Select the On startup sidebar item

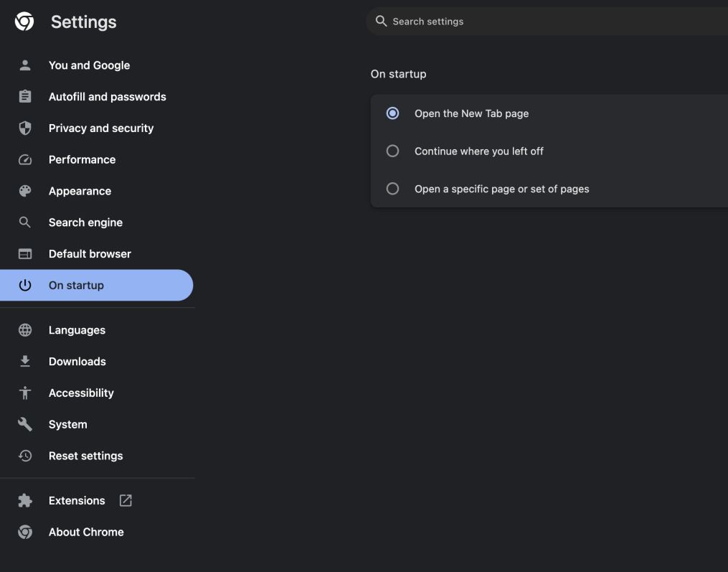click(97, 286)
